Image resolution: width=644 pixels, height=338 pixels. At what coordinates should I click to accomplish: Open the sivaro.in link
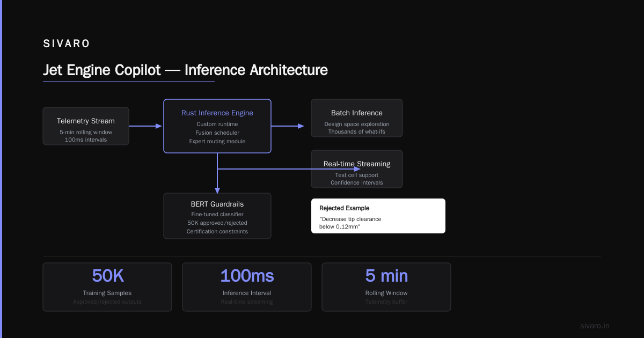595,326
